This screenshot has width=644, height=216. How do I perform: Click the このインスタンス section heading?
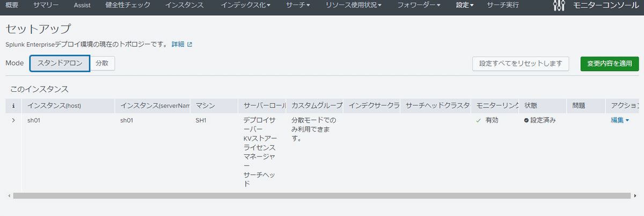pos(40,89)
